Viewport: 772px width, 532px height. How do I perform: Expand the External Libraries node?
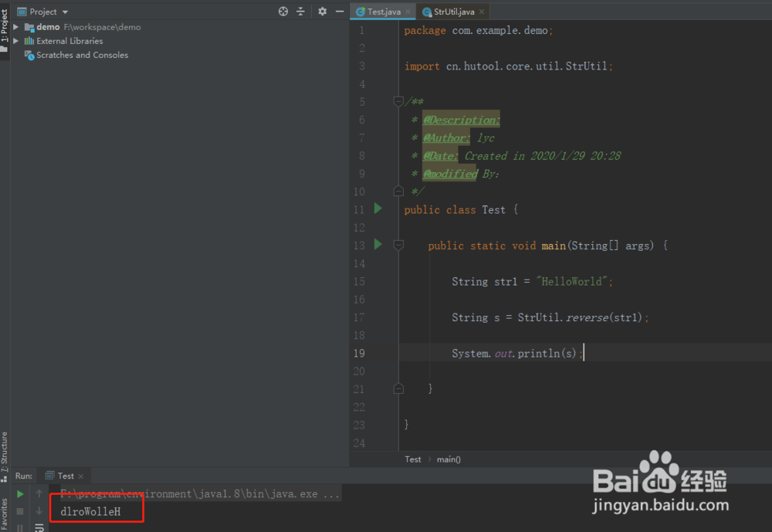tap(15, 41)
